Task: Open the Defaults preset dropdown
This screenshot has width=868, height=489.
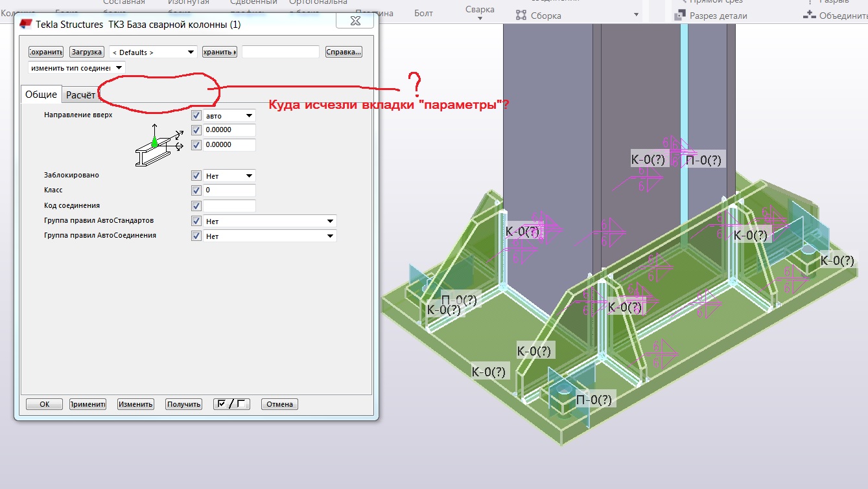Action: [x=153, y=52]
